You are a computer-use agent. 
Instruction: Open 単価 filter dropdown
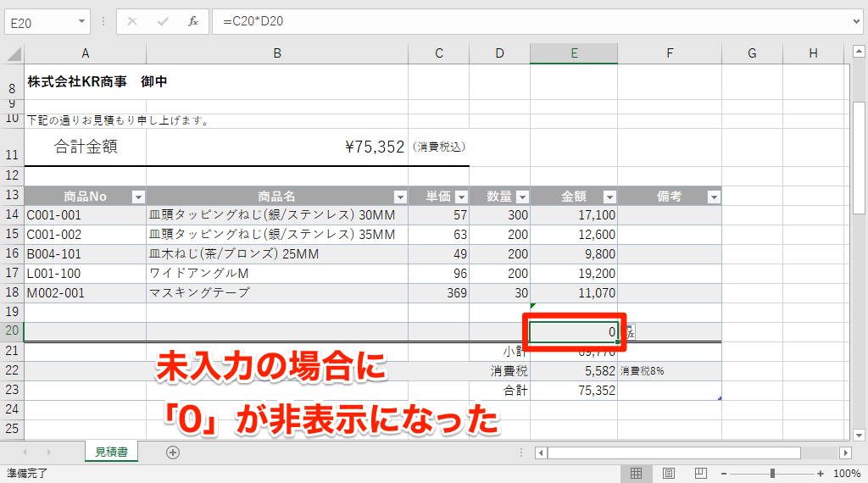pyautogui.click(x=461, y=197)
